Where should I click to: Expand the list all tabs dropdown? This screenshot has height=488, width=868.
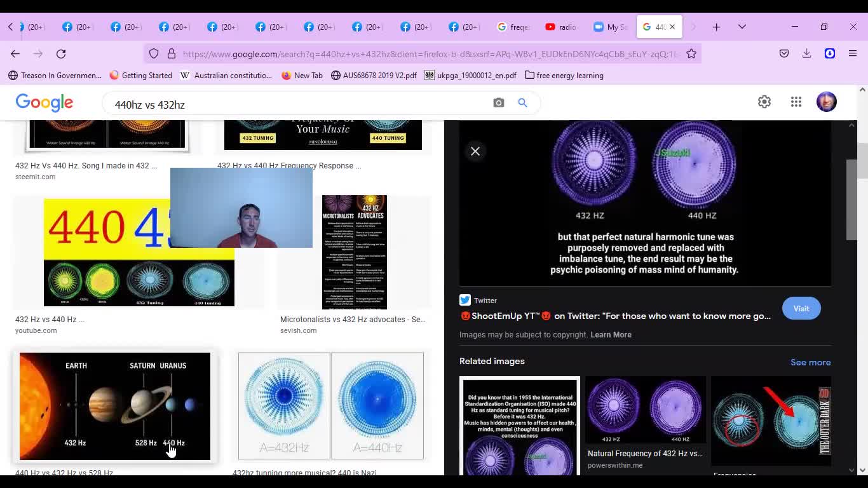(x=742, y=27)
